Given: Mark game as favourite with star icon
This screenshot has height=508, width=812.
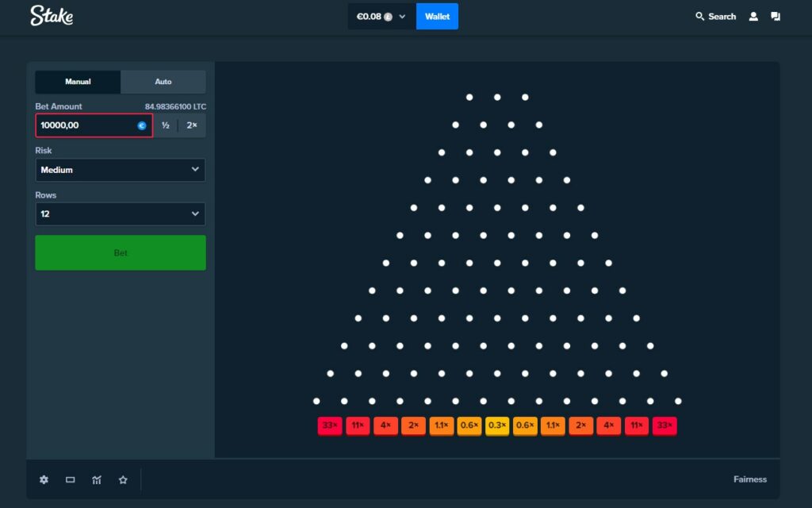Looking at the screenshot, I should (x=123, y=479).
